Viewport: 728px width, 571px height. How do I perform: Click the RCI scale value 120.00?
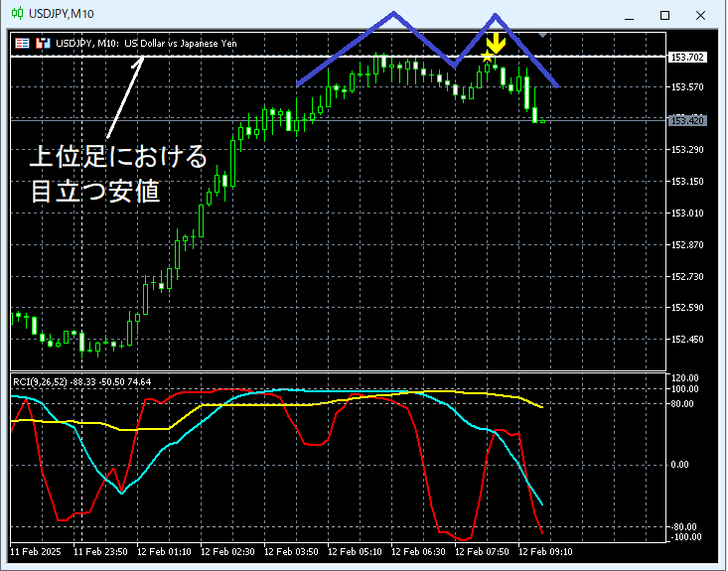[684, 378]
